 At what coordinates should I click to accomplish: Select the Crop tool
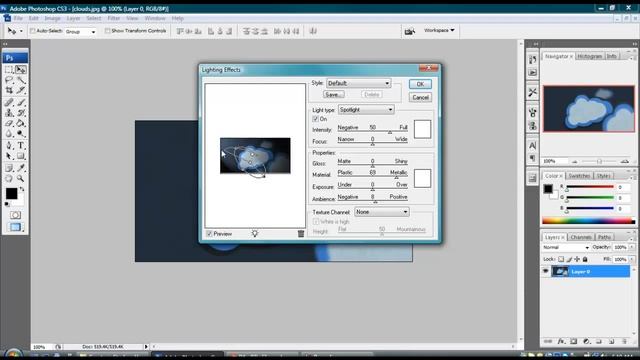9,90
